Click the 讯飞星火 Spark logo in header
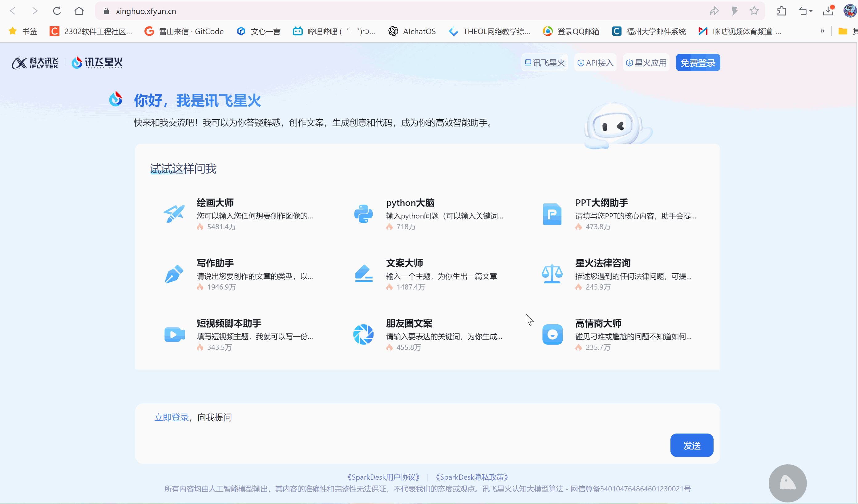This screenshot has height=504, width=858. pos(97,62)
